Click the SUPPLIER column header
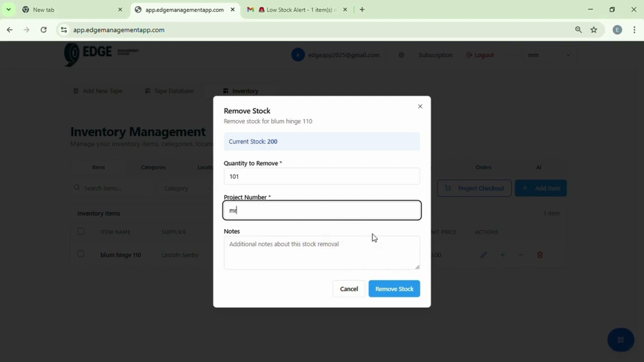Screen dimensions: 644x362 click(174, 232)
